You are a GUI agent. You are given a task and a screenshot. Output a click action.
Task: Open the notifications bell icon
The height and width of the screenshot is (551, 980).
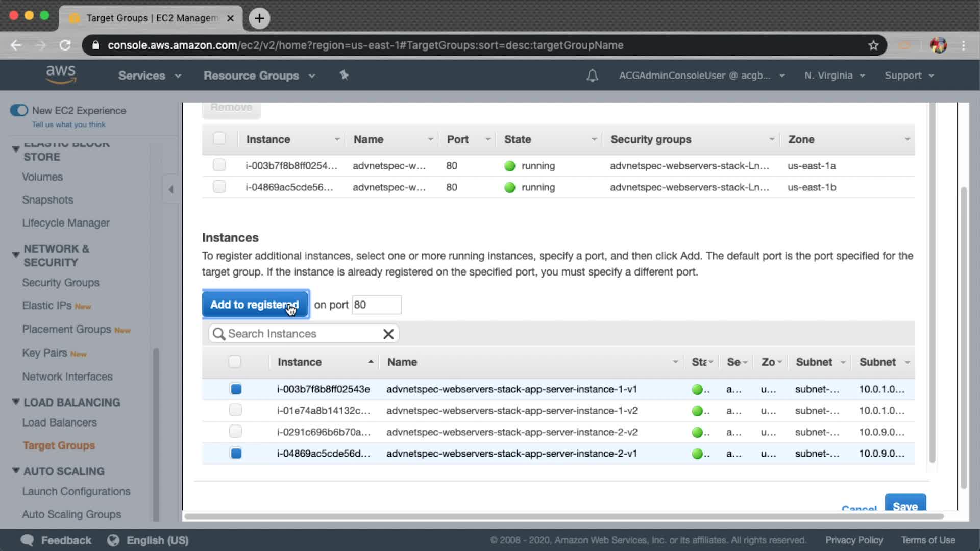click(592, 76)
